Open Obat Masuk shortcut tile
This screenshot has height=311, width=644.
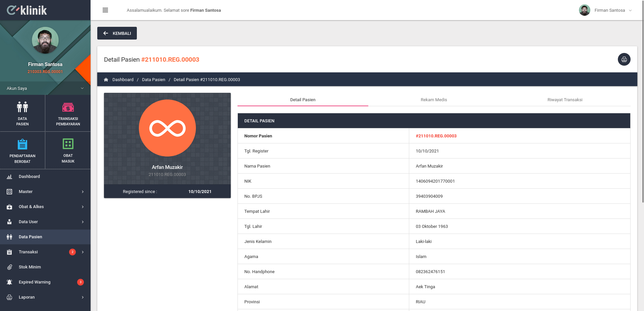[68, 150]
